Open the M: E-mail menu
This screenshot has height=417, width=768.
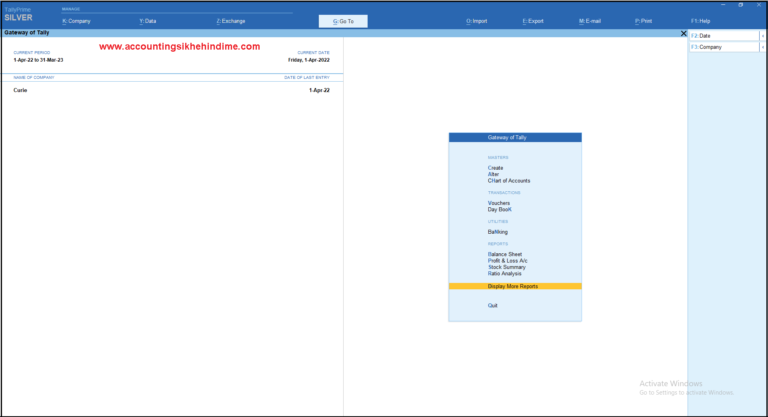click(590, 21)
